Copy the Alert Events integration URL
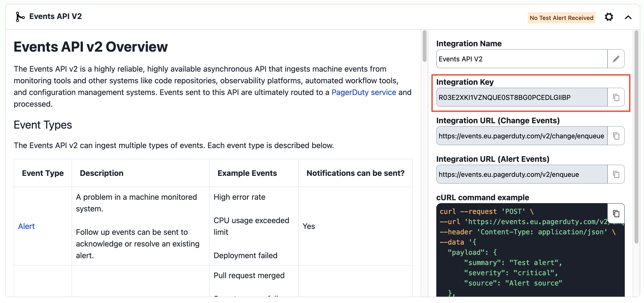Screen dimensions: 644x303 click(616, 175)
